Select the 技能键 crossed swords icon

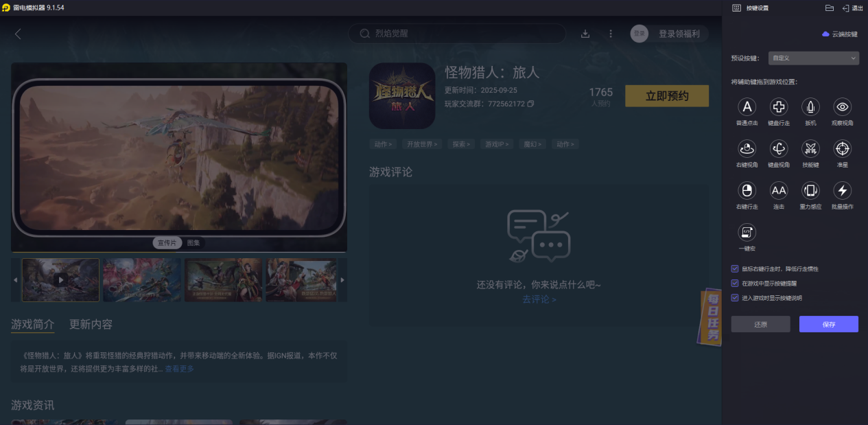click(x=810, y=148)
